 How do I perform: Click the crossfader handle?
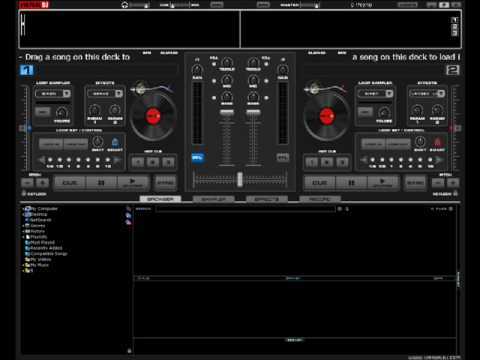click(240, 179)
